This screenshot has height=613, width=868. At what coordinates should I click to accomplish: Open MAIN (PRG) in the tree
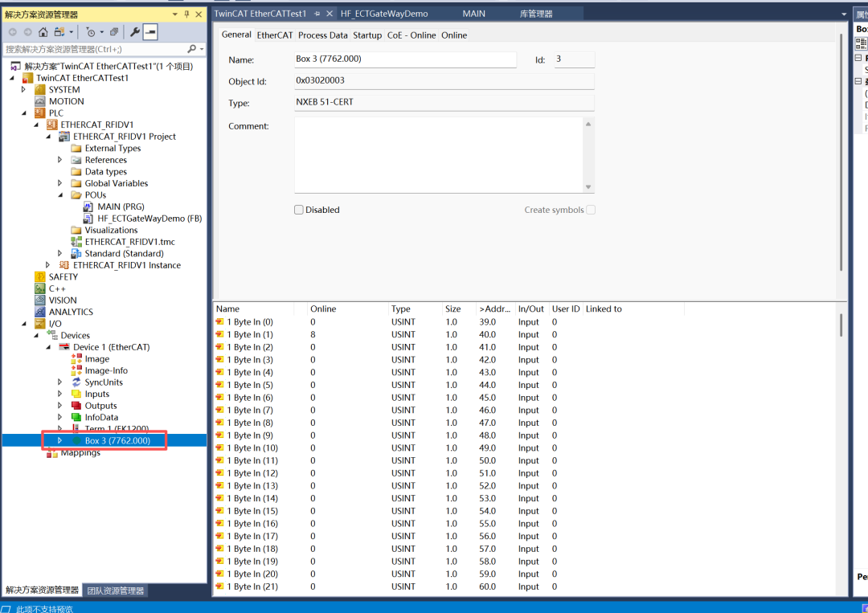coord(121,206)
